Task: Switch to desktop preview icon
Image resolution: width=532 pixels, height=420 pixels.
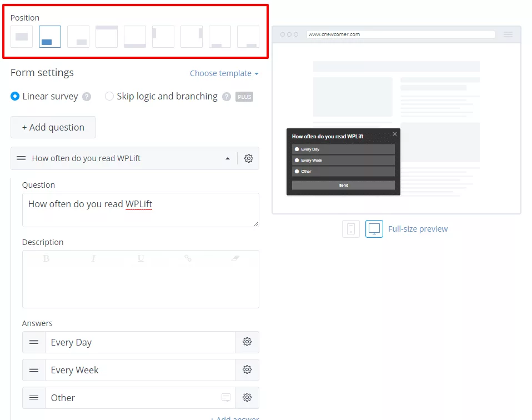Action: (x=374, y=229)
